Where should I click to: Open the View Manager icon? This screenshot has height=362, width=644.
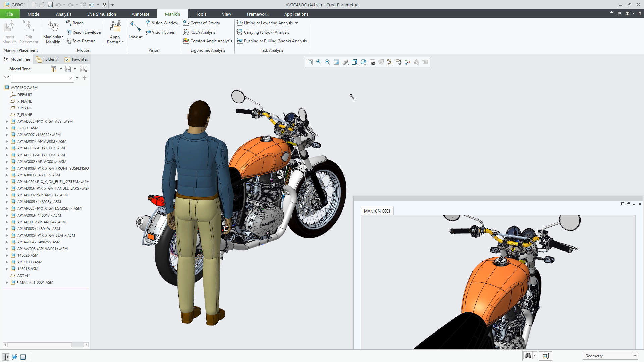[372, 62]
